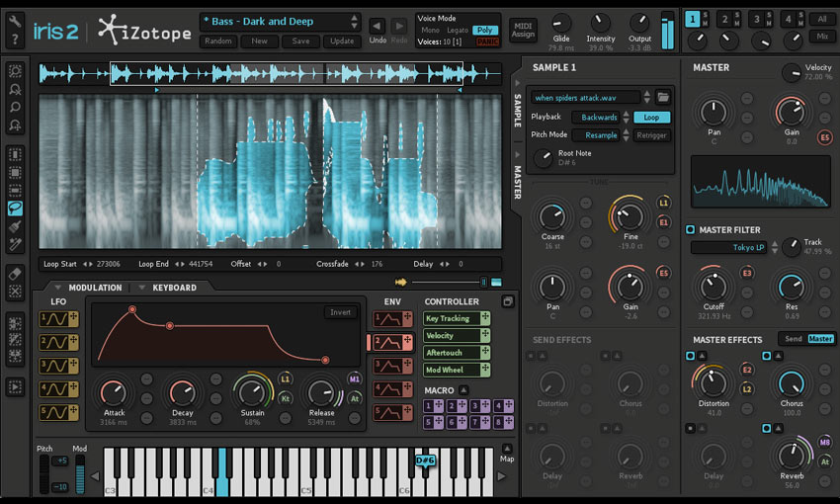Viewport: 840px width, 504px height.
Task: Switch voice mode to Mono
Action: (x=431, y=31)
